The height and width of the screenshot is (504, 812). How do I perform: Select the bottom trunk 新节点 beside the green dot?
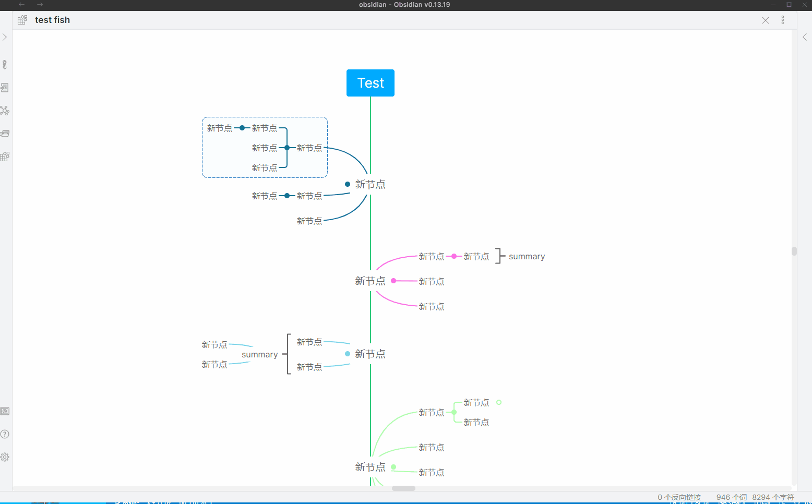point(371,467)
